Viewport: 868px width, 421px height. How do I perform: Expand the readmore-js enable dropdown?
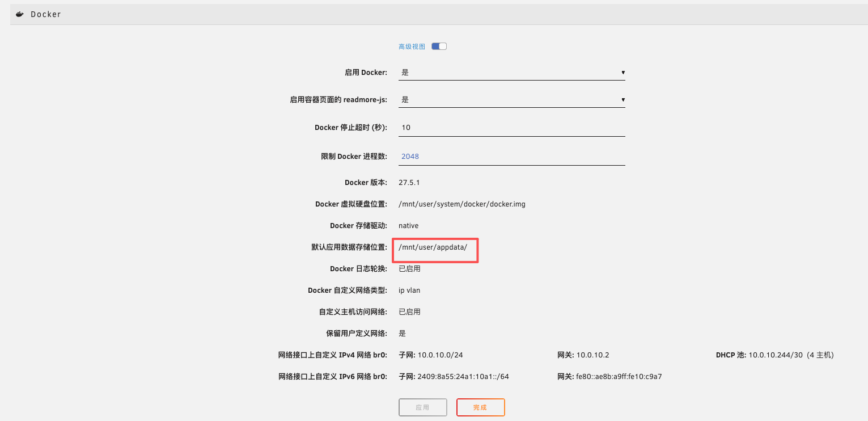511,100
